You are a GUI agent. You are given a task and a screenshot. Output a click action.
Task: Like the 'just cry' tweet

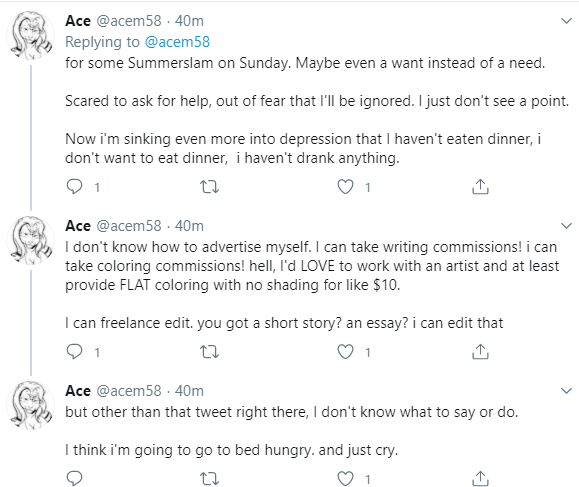click(x=345, y=479)
